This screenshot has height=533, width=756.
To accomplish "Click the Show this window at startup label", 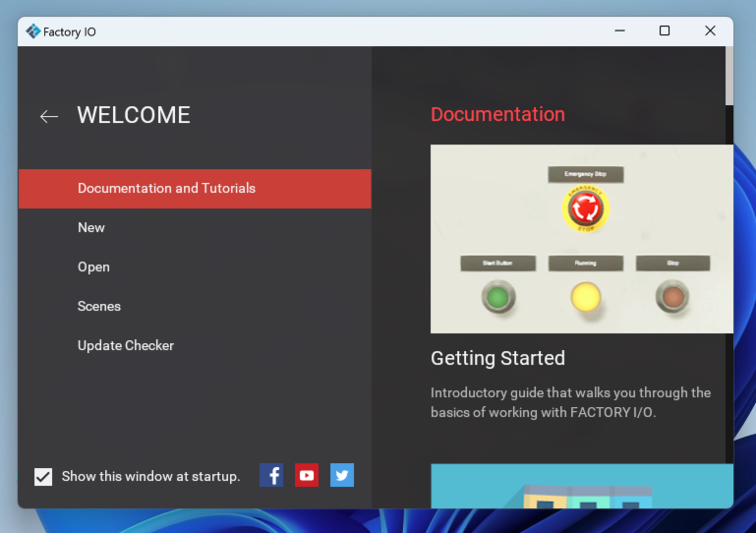I will 151,477.
